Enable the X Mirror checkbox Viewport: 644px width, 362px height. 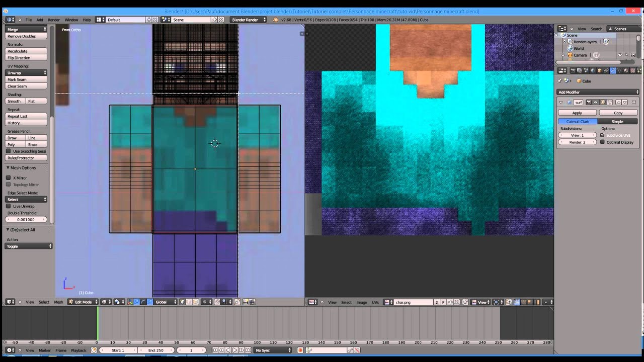point(9,177)
